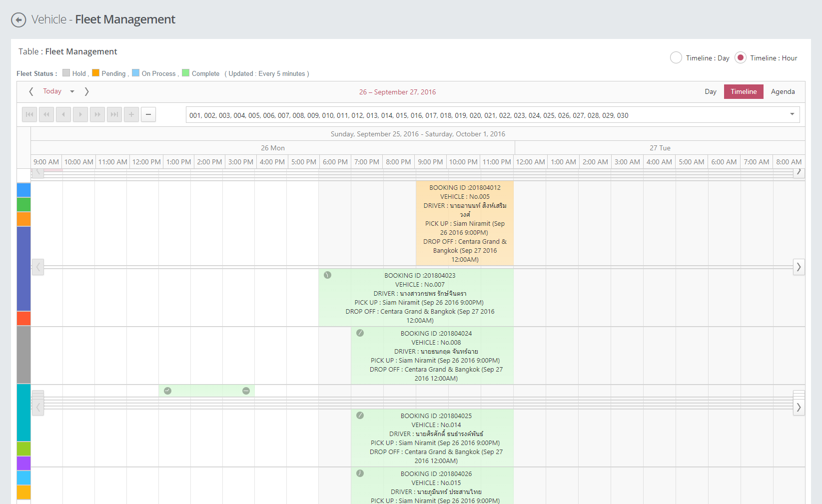This screenshot has width=822, height=504.
Task: Click the plus button in toolbar
Action: 131,114
